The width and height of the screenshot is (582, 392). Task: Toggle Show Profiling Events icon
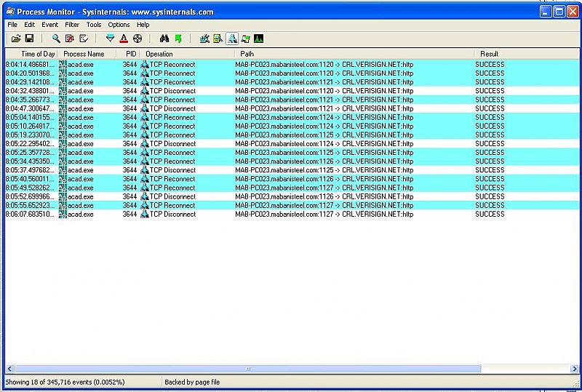coord(259,39)
